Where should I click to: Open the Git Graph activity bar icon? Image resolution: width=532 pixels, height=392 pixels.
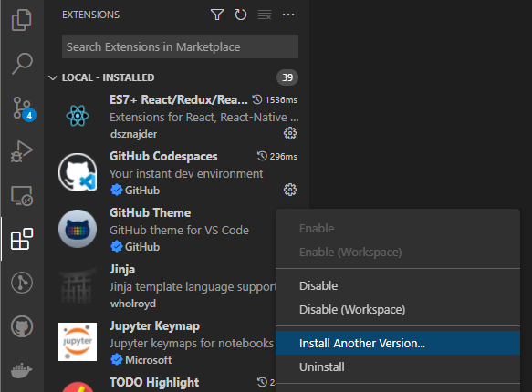[x=22, y=283]
